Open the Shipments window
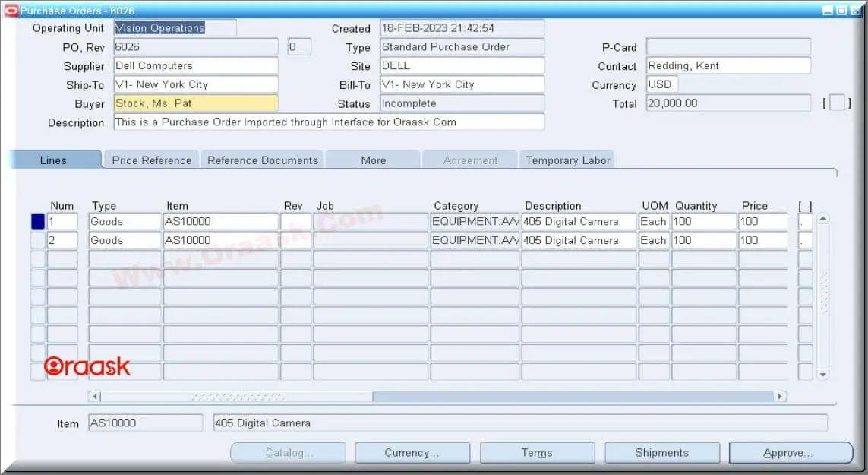This screenshot has height=475, width=868. [661, 452]
